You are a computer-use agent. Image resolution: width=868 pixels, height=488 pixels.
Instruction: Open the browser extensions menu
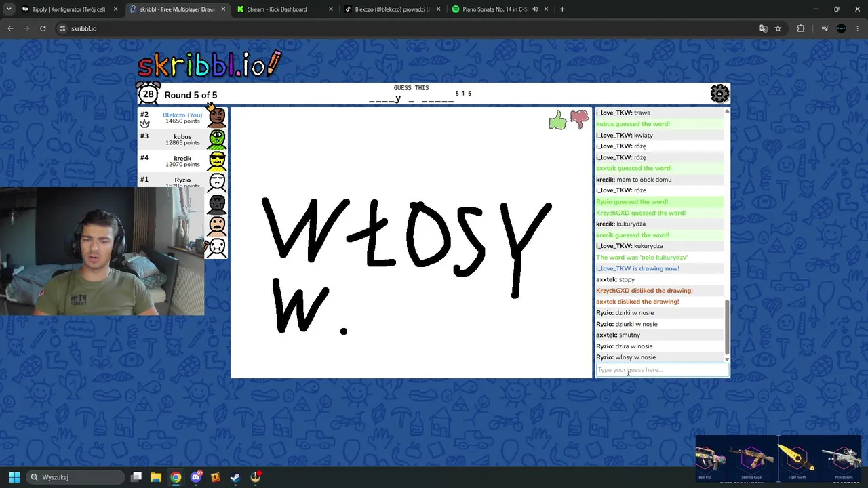(x=801, y=28)
